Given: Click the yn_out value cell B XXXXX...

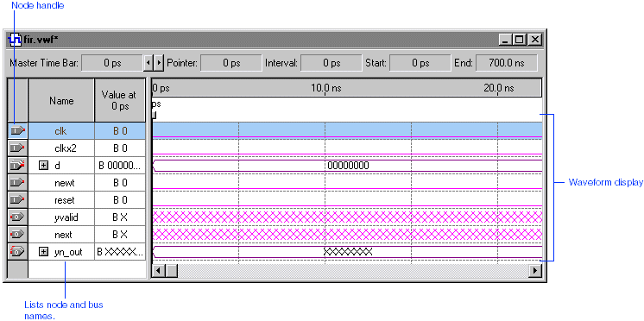Looking at the screenshot, I should 120,252.
